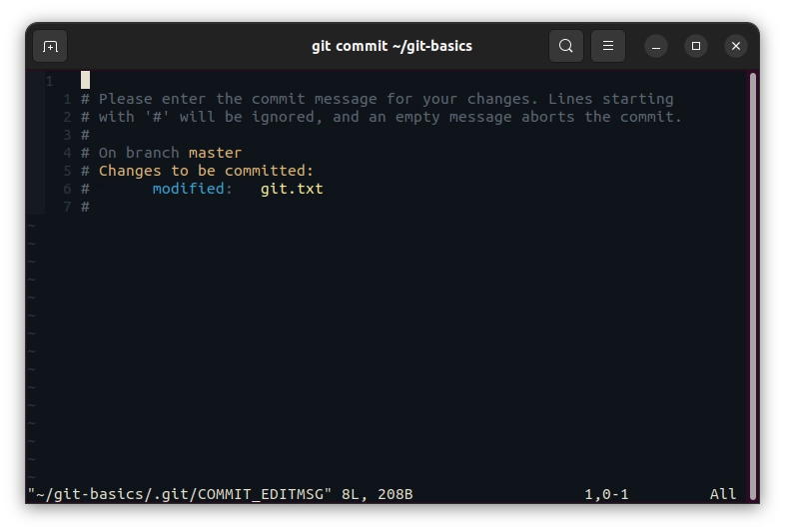Open the terminal search tool
Viewport: 785px width, 532px height.
(566, 46)
